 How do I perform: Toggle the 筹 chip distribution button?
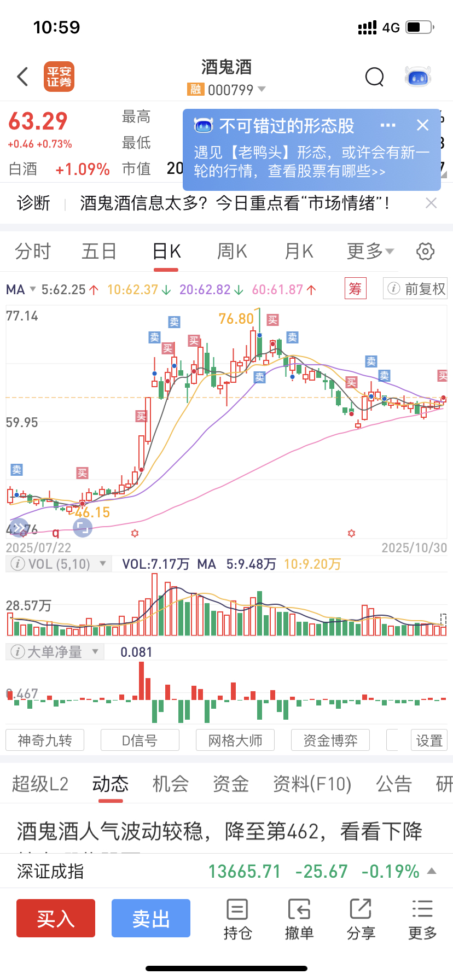click(356, 288)
